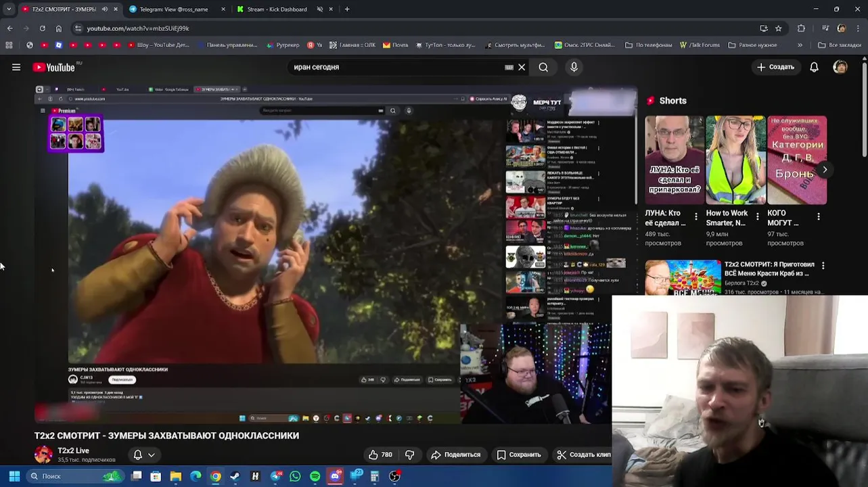Viewport: 868px width, 487px height.
Task: Open more options for КОГО МОГУТ Short
Action: click(819, 216)
